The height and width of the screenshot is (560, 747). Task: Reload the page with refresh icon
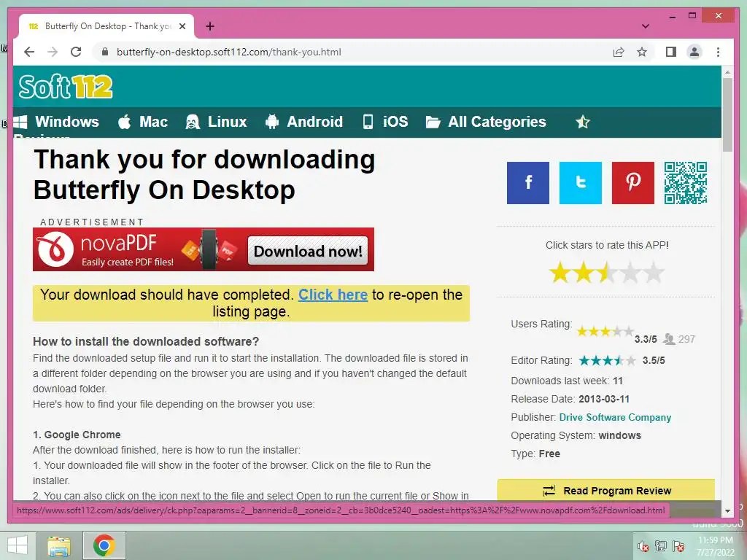coord(76,52)
